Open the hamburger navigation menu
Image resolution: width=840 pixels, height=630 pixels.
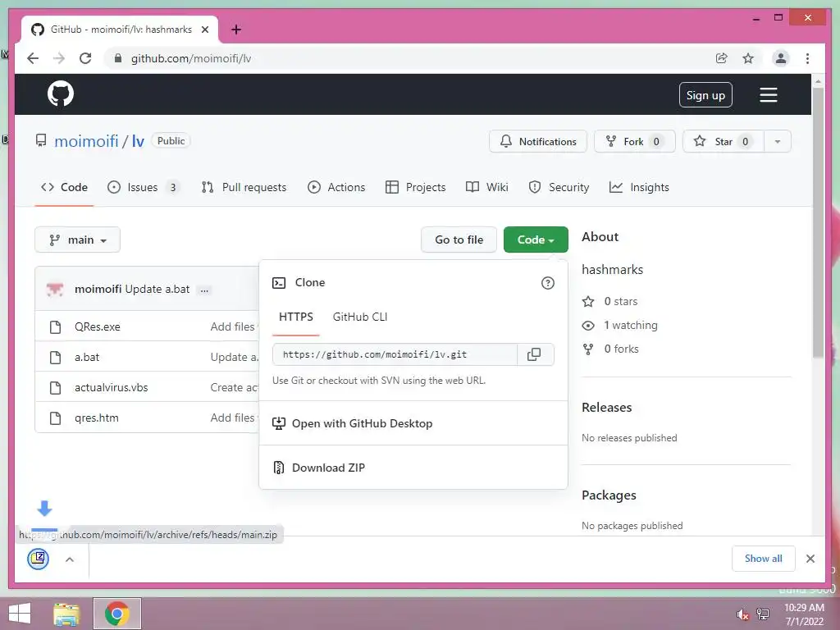coord(768,95)
